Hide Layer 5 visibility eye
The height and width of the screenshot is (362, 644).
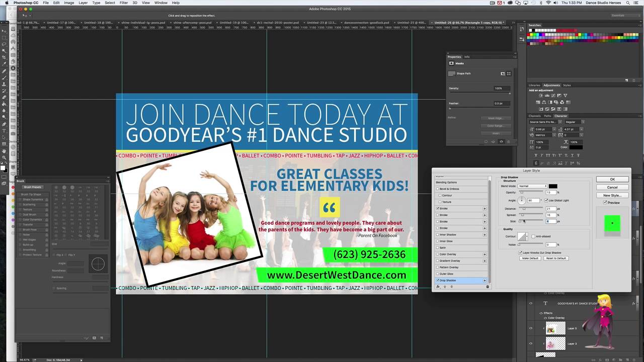(x=530, y=328)
